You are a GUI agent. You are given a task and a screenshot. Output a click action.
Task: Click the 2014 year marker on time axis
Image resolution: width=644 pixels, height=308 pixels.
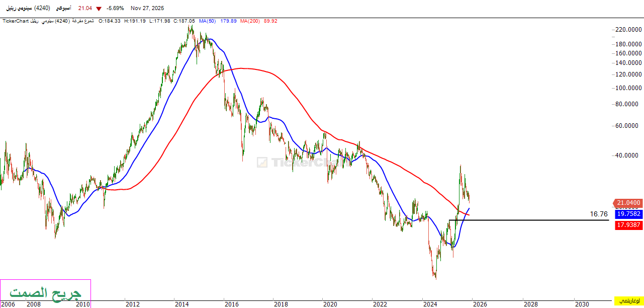click(181, 304)
